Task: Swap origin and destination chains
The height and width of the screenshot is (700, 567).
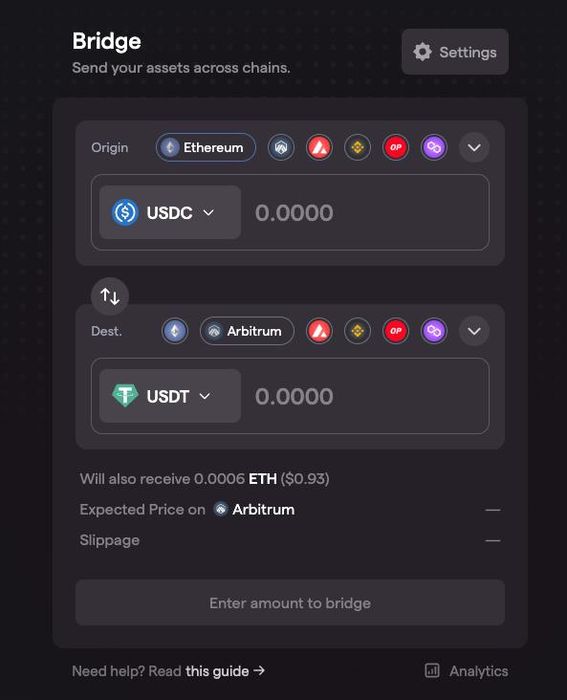Action: [110, 296]
